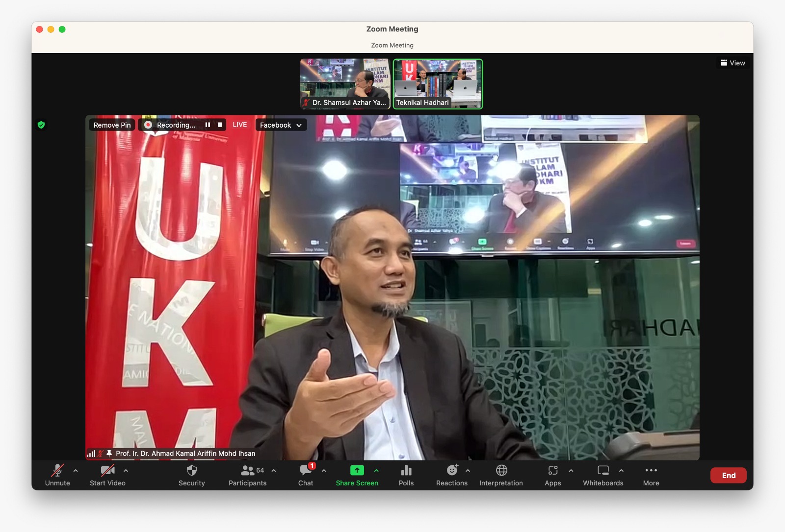
Task: Pause the meeting recording
Action: 208,125
